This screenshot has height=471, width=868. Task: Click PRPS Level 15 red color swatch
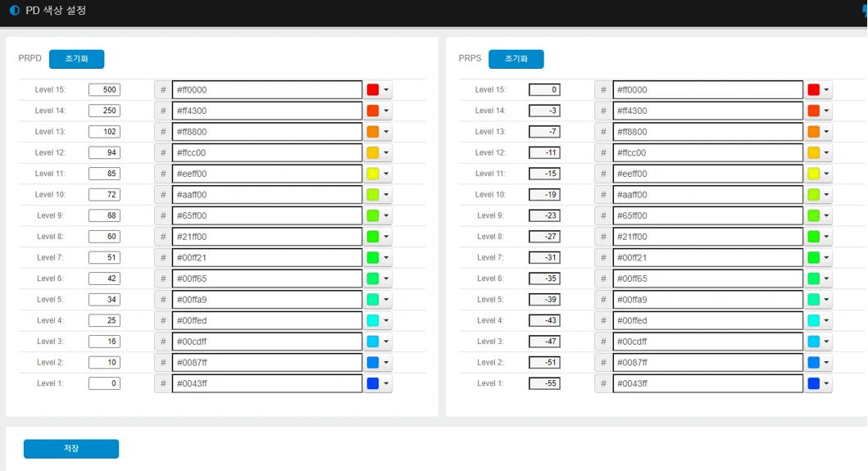coord(814,89)
